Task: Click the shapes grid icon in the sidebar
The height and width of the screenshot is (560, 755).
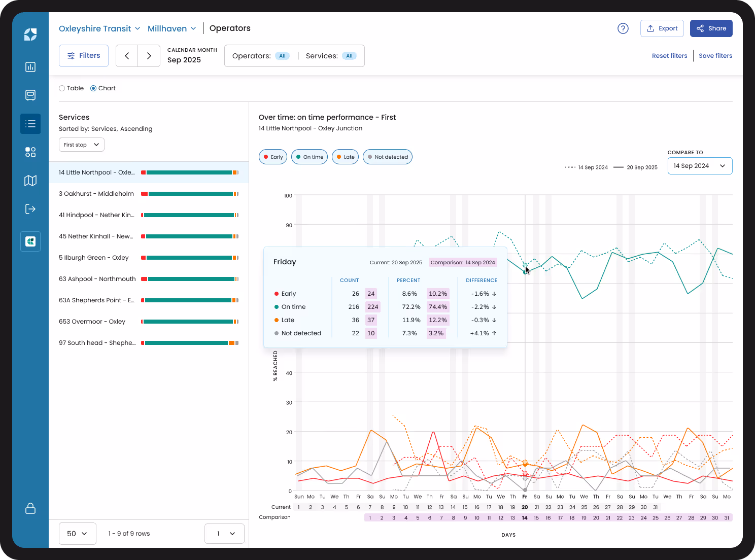Action: (30, 152)
